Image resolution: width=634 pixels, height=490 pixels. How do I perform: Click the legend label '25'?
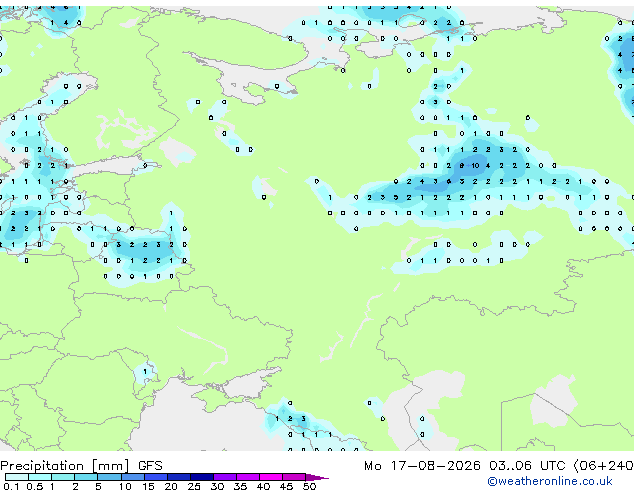(194, 486)
